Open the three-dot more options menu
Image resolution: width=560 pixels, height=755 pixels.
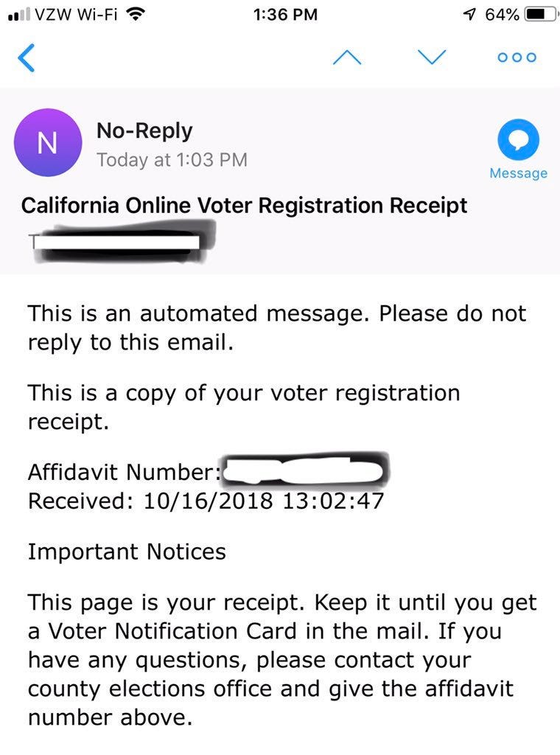point(517,58)
